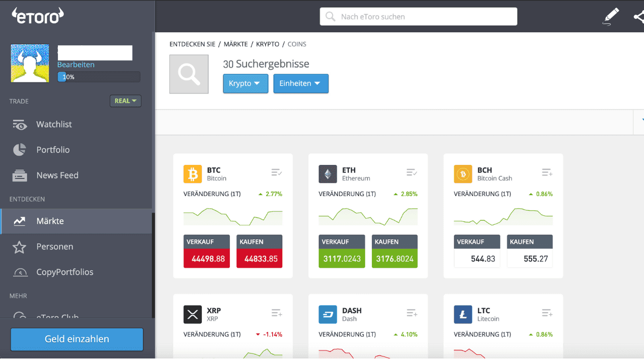Click the large search results magnifier icon
This screenshot has height=362, width=644.
coord(189,74)
